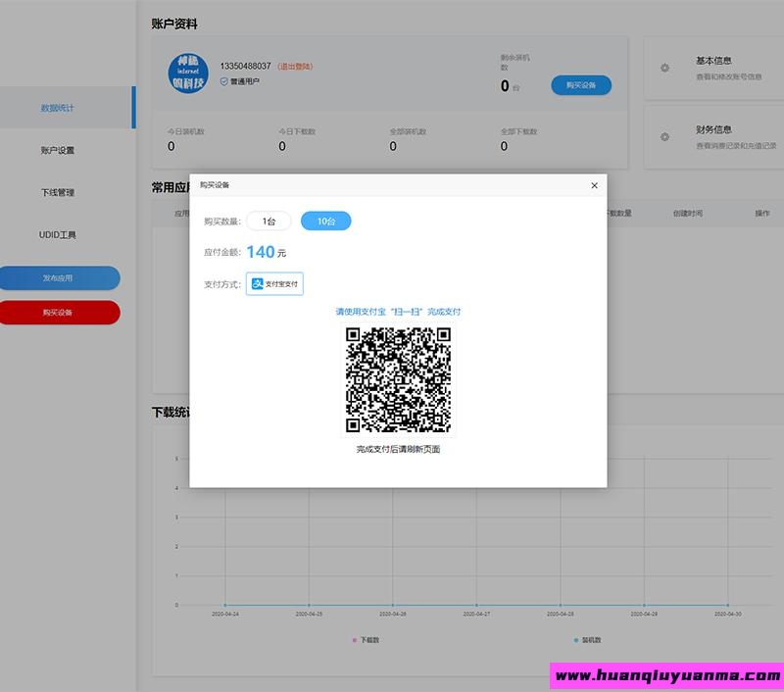Click the account number 13350488037
The image size is (784, 692).
[246, 66]
